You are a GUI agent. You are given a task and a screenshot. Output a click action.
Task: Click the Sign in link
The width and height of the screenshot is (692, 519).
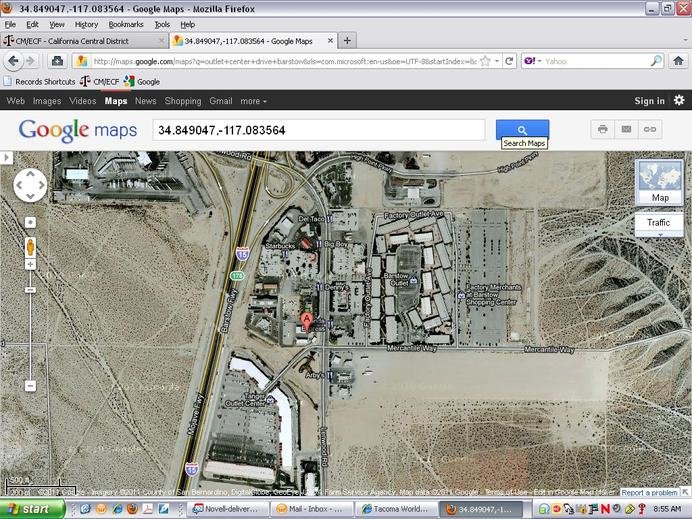(649, 101)
